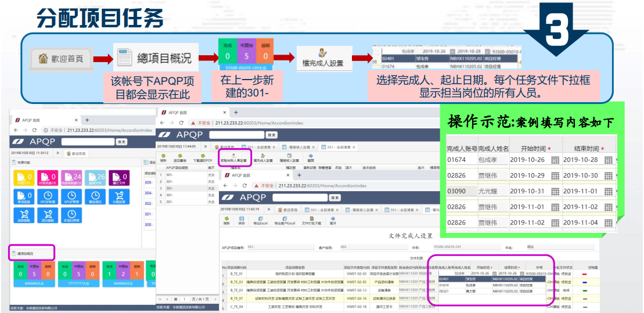
Task: Open 節點控制人員設置 in middle window toolbar
Action: tap(233, 158)
